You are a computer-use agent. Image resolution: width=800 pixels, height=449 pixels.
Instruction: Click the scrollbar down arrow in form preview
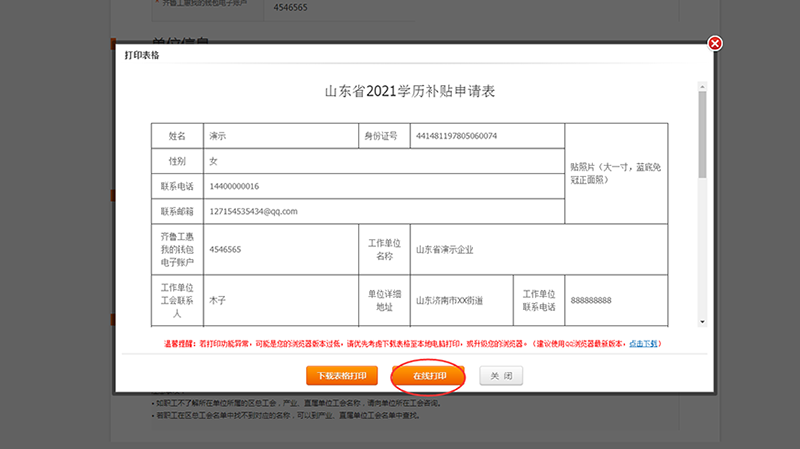pos(703,322)
